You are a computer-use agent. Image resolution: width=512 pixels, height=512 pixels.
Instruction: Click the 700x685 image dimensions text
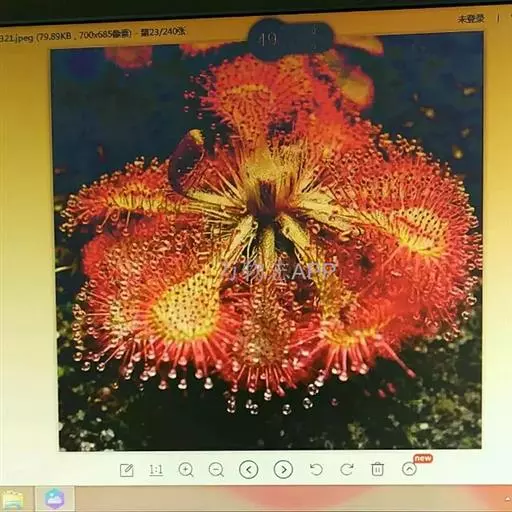tap(104, 35)
